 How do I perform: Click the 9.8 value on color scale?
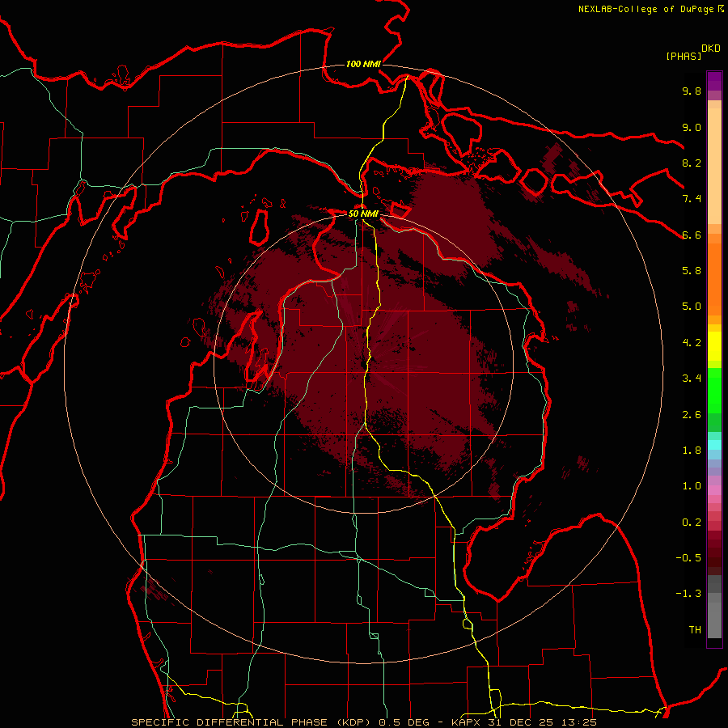click(x=692, y=91)
